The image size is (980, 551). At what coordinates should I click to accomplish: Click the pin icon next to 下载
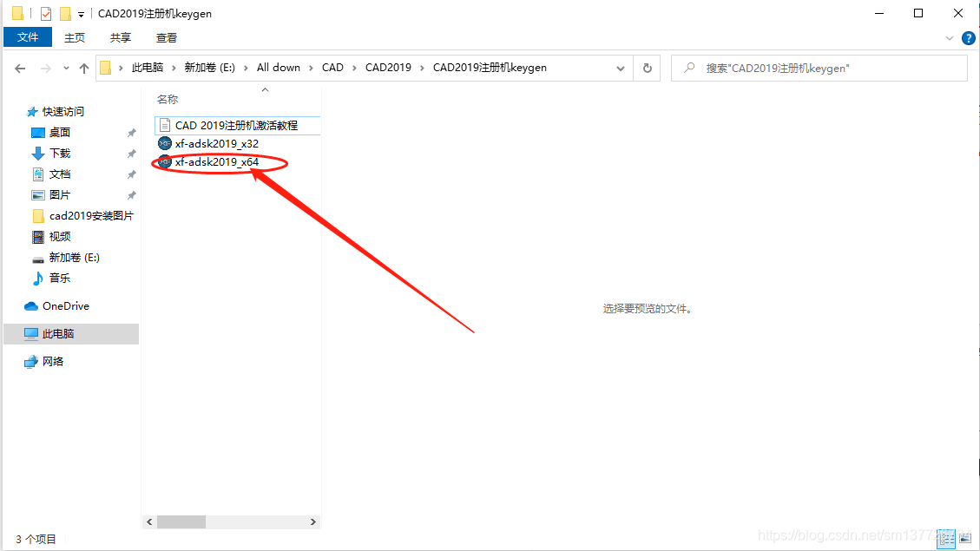pyautogui.click(x=131, y=154)
